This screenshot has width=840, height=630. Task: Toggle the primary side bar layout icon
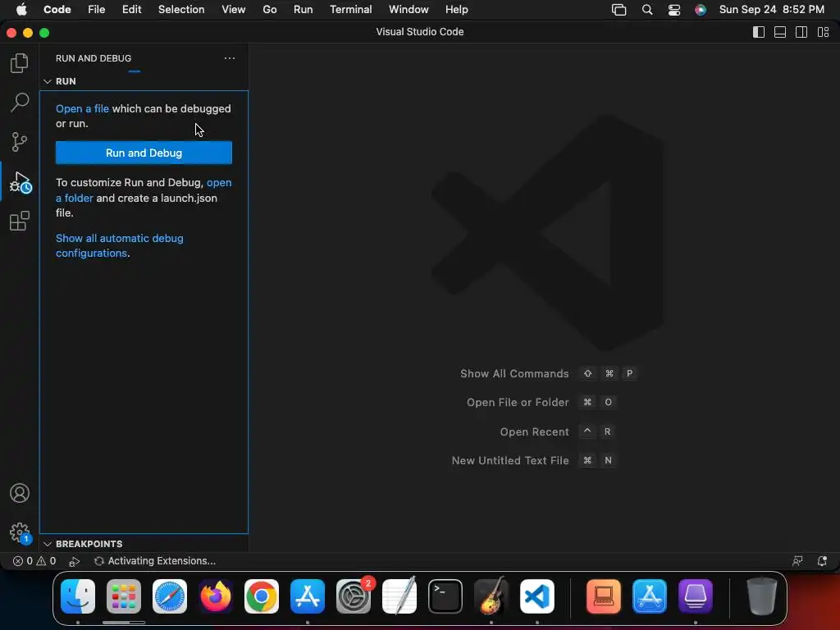759,32
